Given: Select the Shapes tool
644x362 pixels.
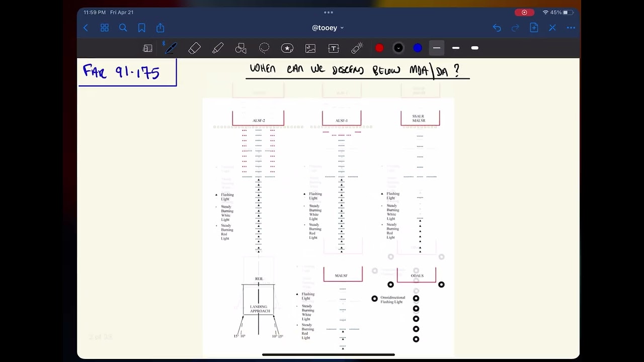Looking at the screenshot, I should tap(241, 48).
